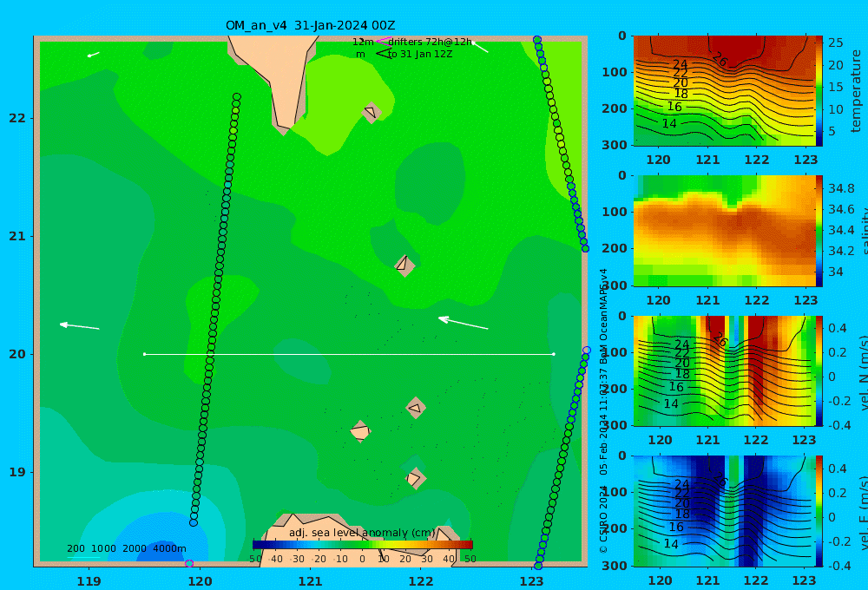Click the "adj. sea level anomaly (cm)" caption
This screenshot has height=590, width=868.
tap(362, 533)
